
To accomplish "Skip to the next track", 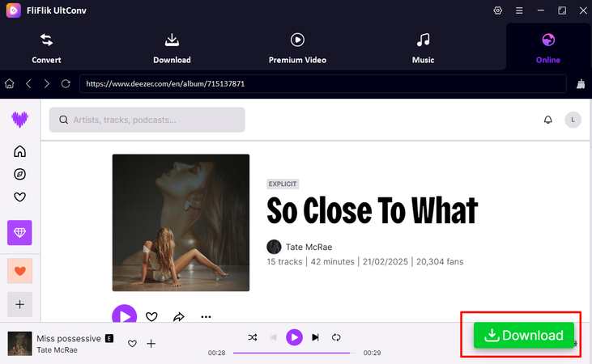I will point(316,337).
